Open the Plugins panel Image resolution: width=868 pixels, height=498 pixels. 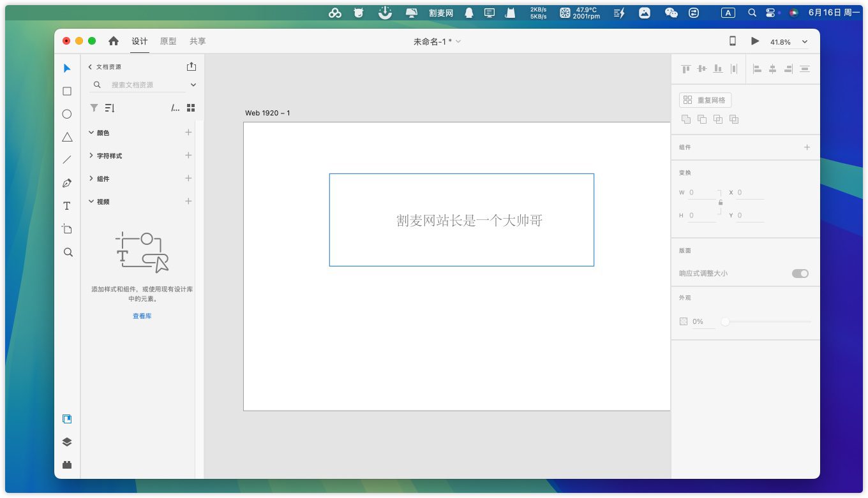coord(67,465)
